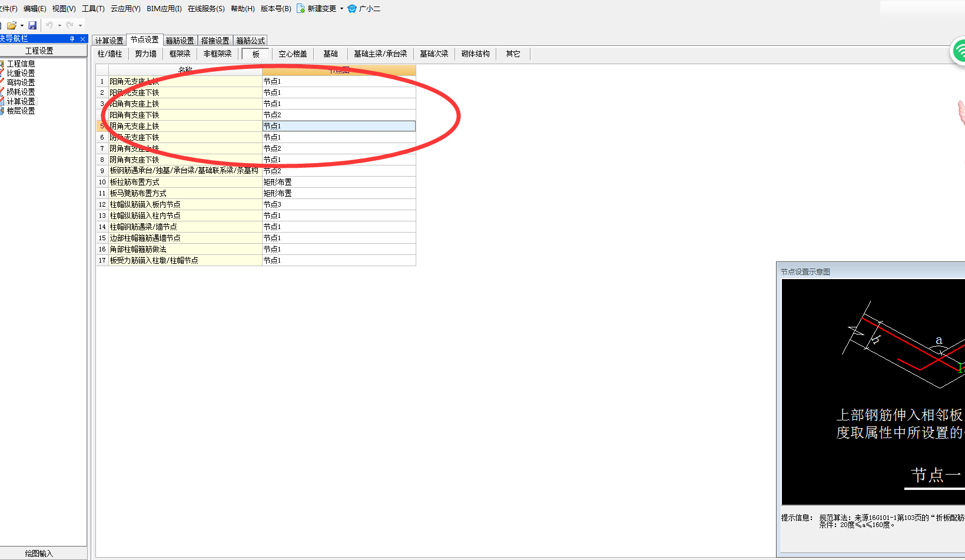Open 比重设置 in navigation tree
This screenshot has width=965, height=560.
point(21,73)
